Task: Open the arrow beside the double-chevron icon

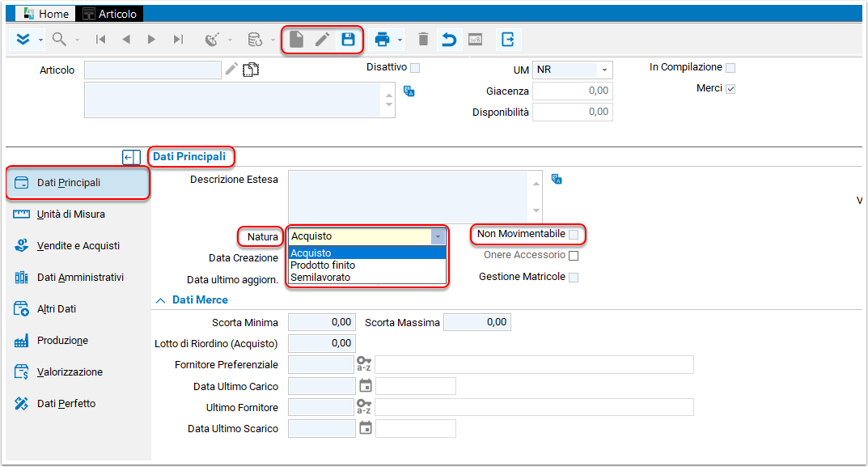Action: 40,40
